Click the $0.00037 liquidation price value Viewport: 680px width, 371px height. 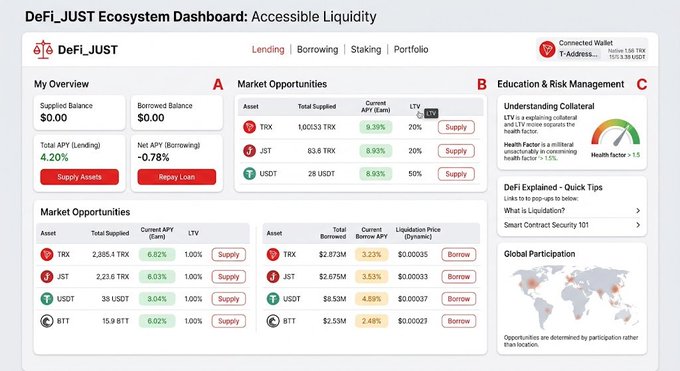tap(412, 299)
